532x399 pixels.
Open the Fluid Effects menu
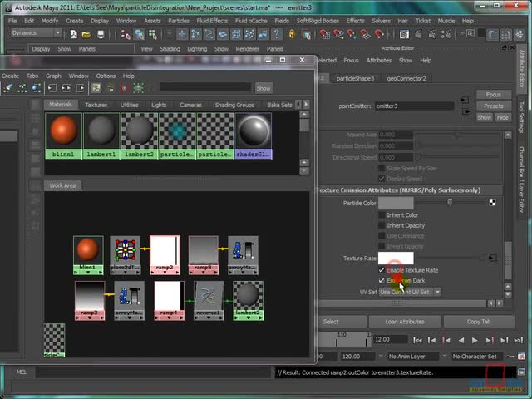click(213, 20)
